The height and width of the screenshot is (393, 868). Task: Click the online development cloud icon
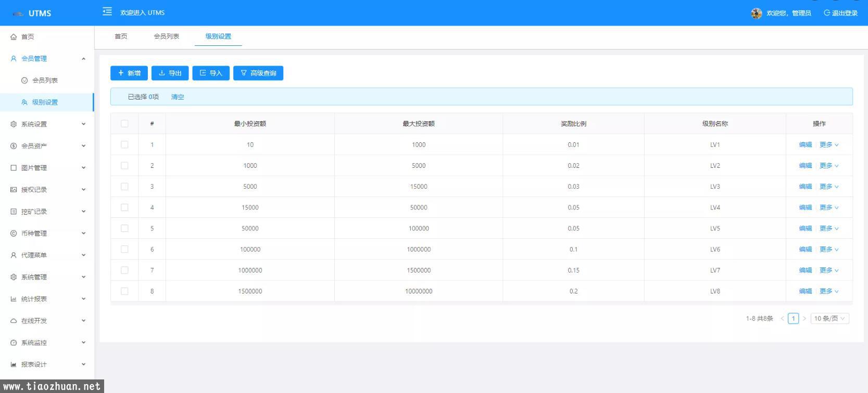pyautogui.click(x=14, y=321)
